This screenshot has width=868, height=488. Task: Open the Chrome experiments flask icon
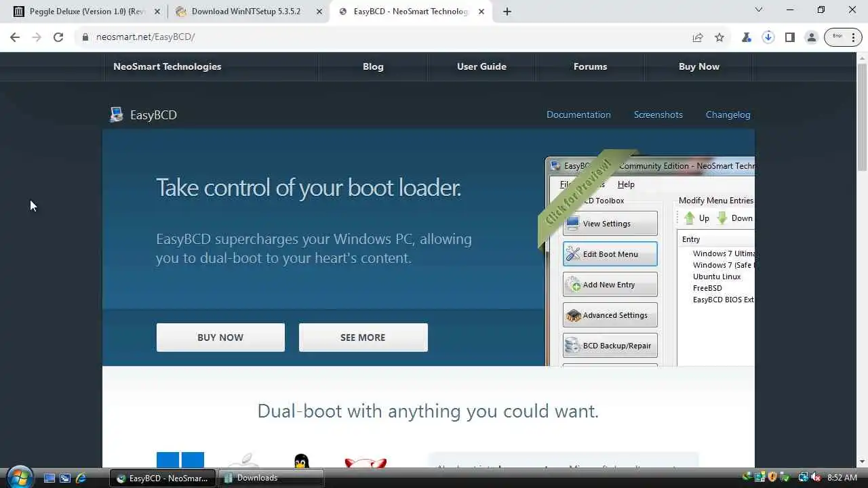[x=747, y=37]
